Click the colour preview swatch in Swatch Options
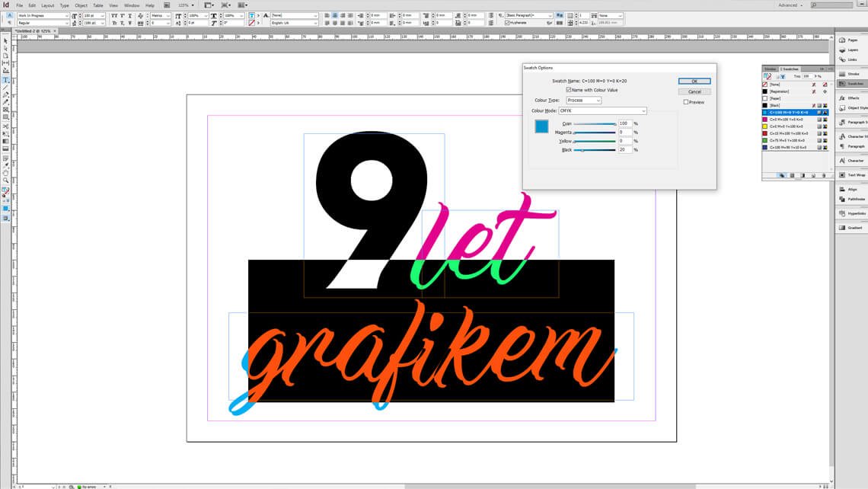Image resolution: width=868 pixels, height=489 pixels. [x=541, y=126]
